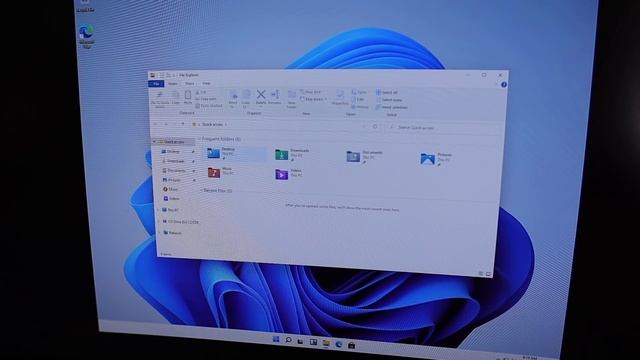
Task: Select the Desktop folder in Frequent folders
Action: 235,153
